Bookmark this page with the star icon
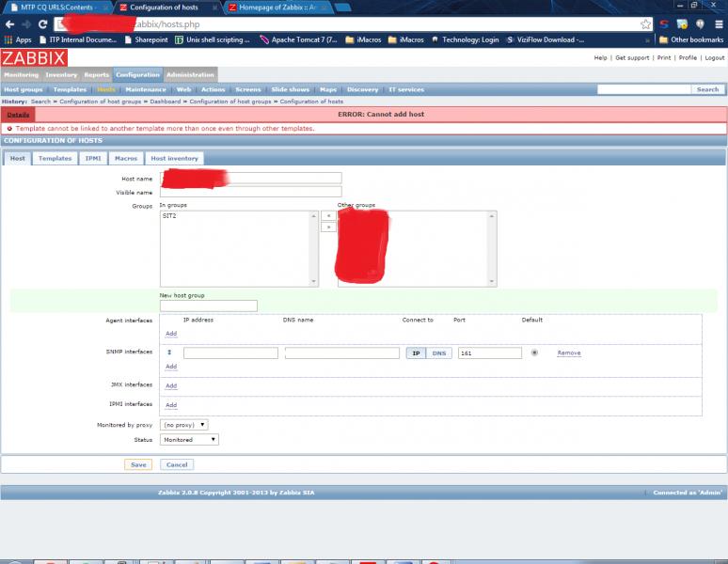The image size is (728, 564). pyautogui.click(x=645, y=23)
